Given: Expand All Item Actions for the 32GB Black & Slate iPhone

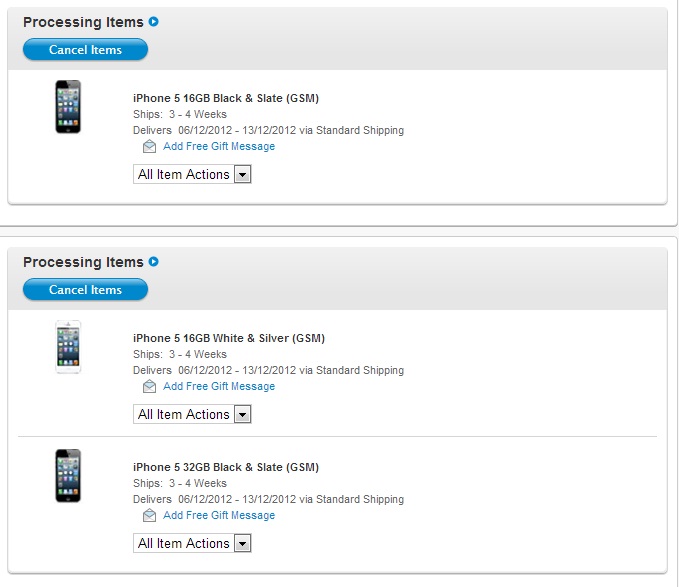Looking at the screenshot, I should (x=192, y=543).
